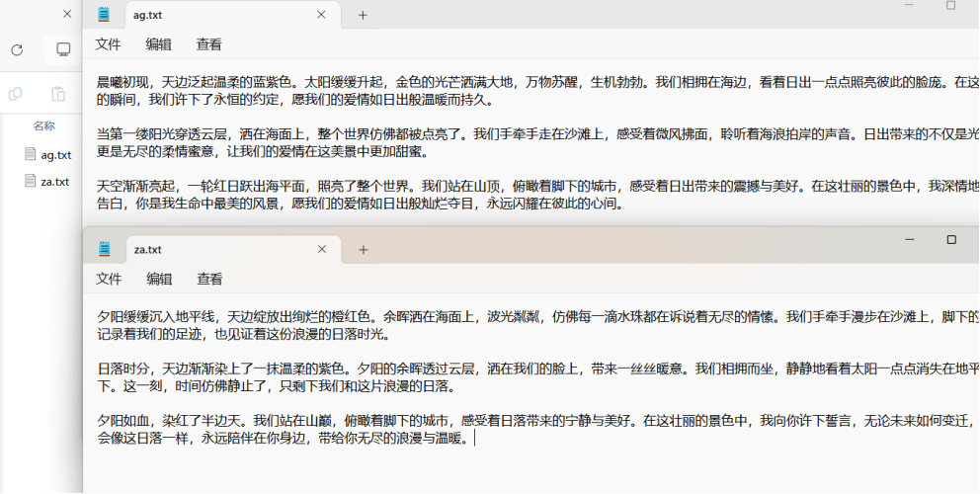Open 查看 menu in ag.txt window
The height and width of the screenshot is (494, 980).
pos(208,44)
